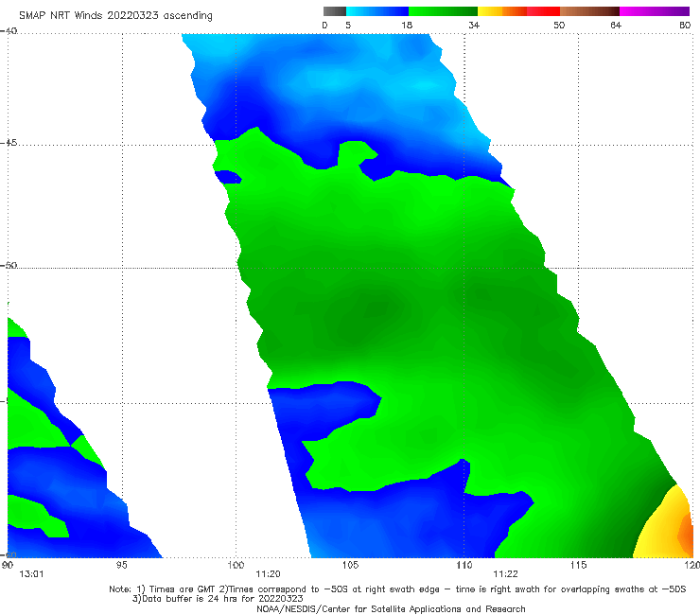
Task: Select the yellow-orange segment of the color bar
Action: (502, 11)
